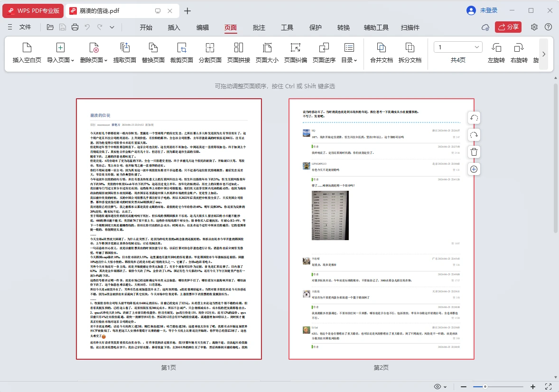Screen dimensions: 559x392
Task: Switch to the 页面 tab
Action: click(231, 28)
